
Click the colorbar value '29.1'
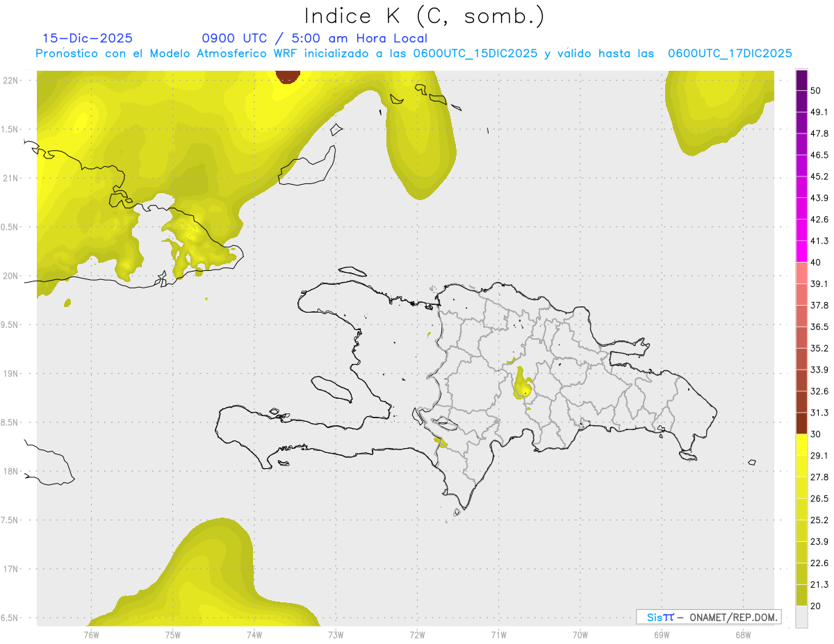point(819,456)
